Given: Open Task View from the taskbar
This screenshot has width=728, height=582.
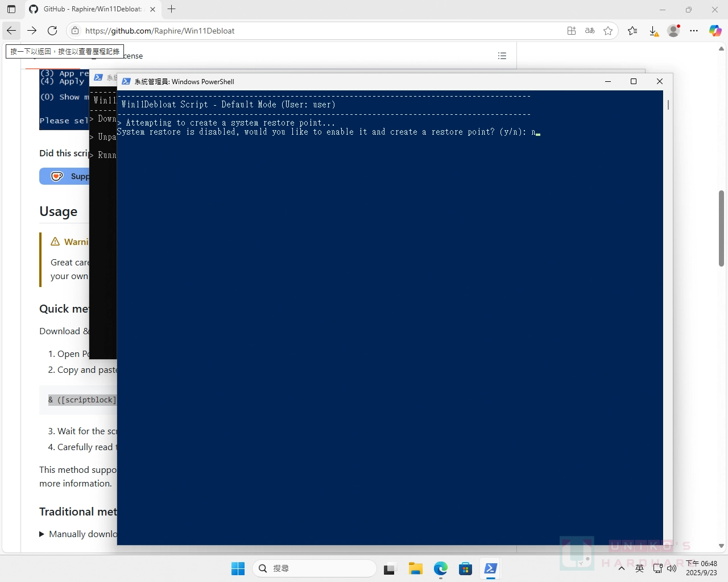Looking at the screenshot, I should (x=390, y=568).
